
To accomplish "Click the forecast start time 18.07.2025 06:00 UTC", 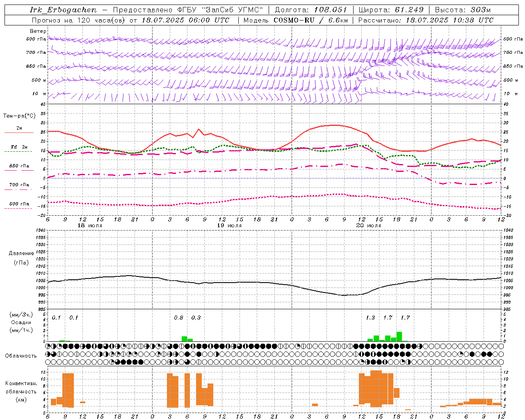I will 185,20.
